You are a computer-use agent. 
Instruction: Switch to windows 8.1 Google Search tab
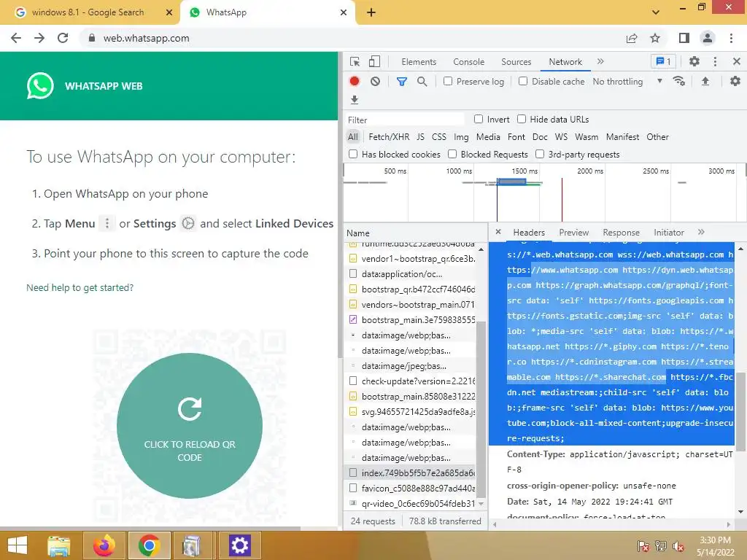click(x=88, y=12)
